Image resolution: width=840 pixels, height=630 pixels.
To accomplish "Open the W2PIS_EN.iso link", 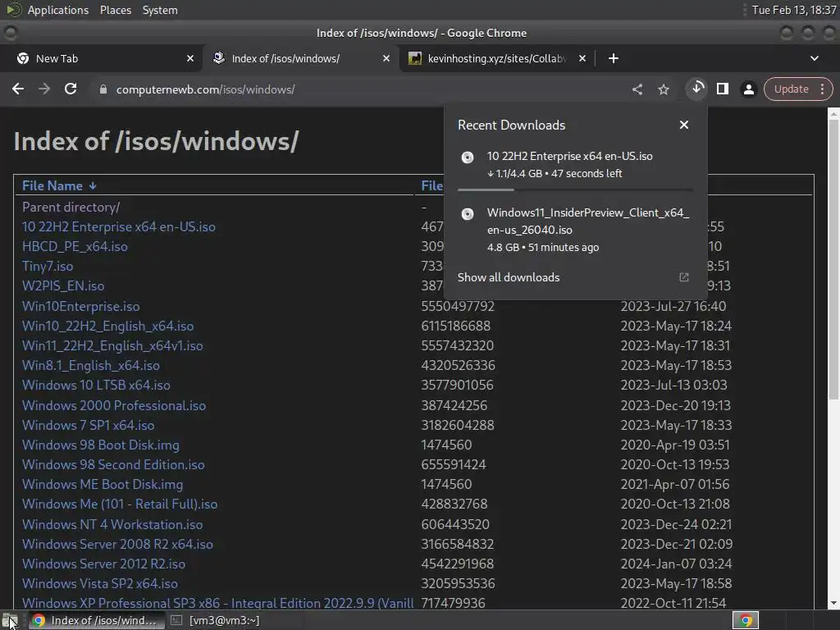I will click(x=62, y=285).
